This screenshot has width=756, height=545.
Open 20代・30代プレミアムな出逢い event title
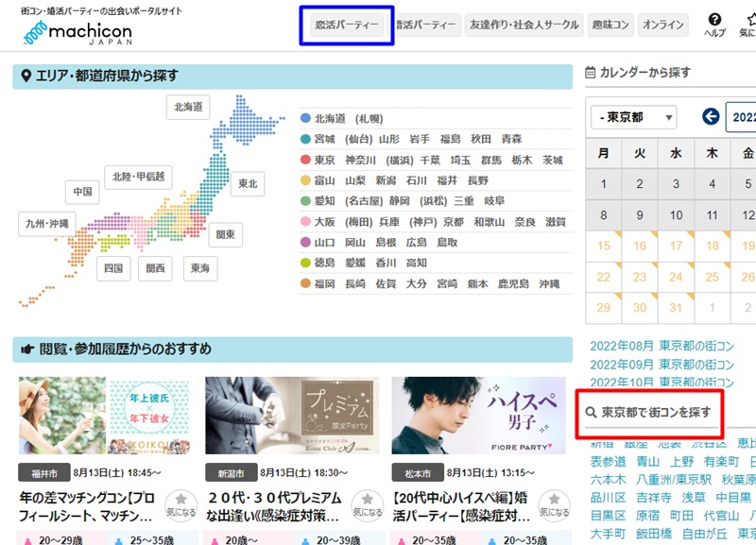point(274,506)
